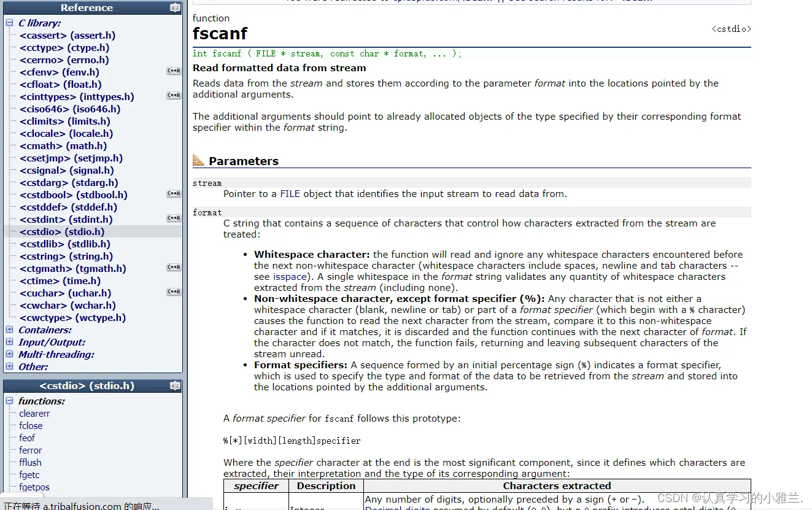
Task: Click the fscanf function prototype line
Action: click(x=327, y=53)
